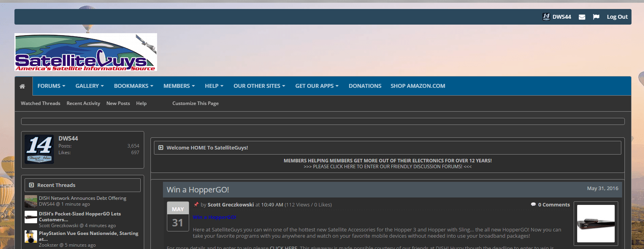Open DISH's Pocket-Sized HopperGO thread

tap(80, 217)
